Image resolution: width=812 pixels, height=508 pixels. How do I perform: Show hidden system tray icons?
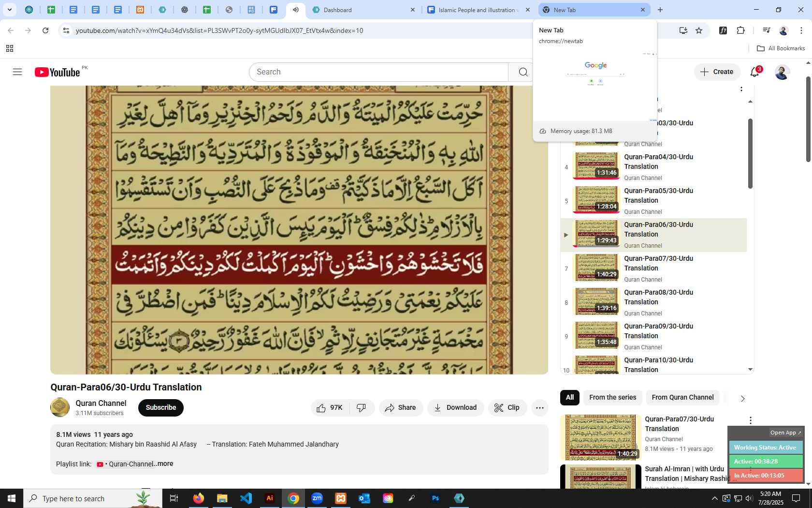coord(714,498)
